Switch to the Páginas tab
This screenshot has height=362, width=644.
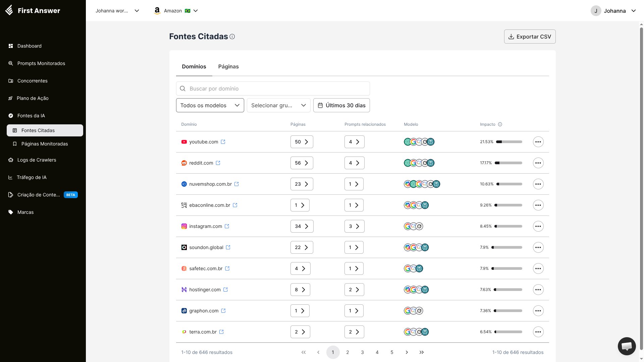[228, 66]
